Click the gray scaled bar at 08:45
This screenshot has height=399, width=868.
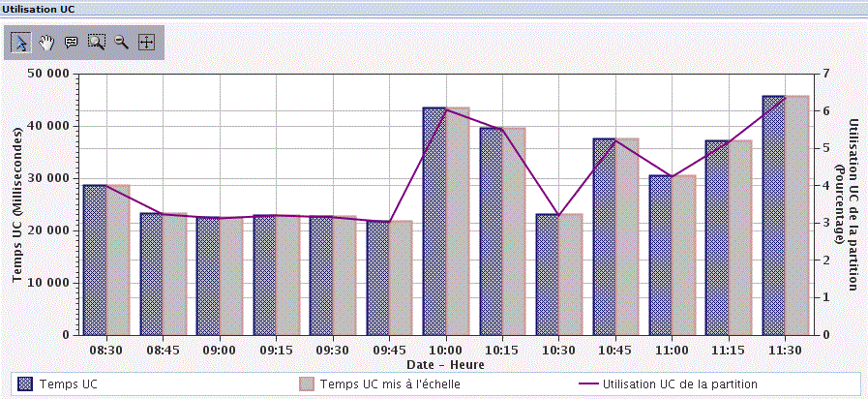(174, 274)
